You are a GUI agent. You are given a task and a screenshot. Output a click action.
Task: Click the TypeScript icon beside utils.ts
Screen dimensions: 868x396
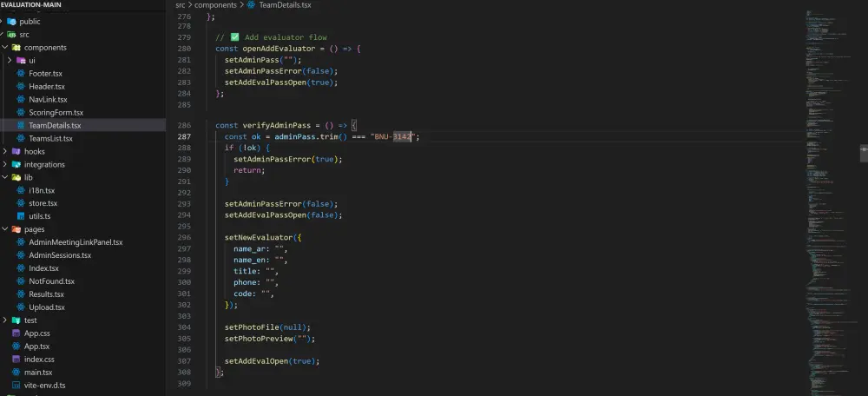click(21, 216)
